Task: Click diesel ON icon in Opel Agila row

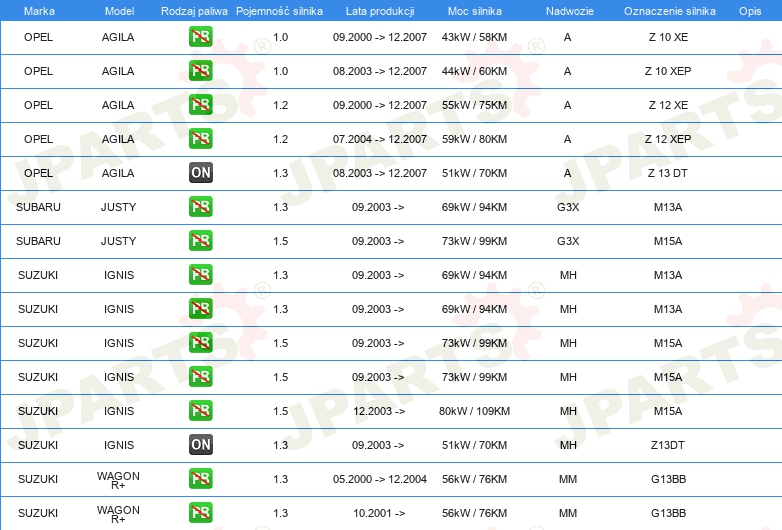Action: coord(200,173)
